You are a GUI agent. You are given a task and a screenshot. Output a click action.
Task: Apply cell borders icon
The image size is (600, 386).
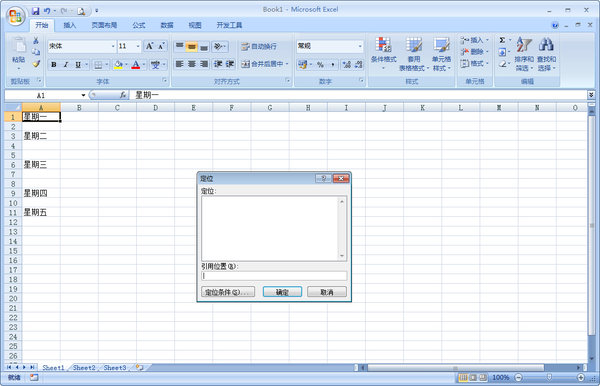coord(98,65)
